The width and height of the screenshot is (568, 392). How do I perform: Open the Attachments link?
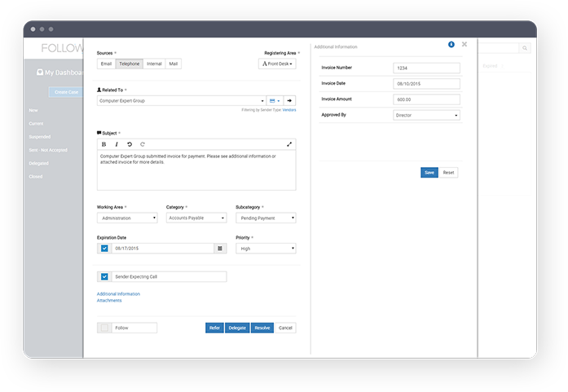click(109, 301)
